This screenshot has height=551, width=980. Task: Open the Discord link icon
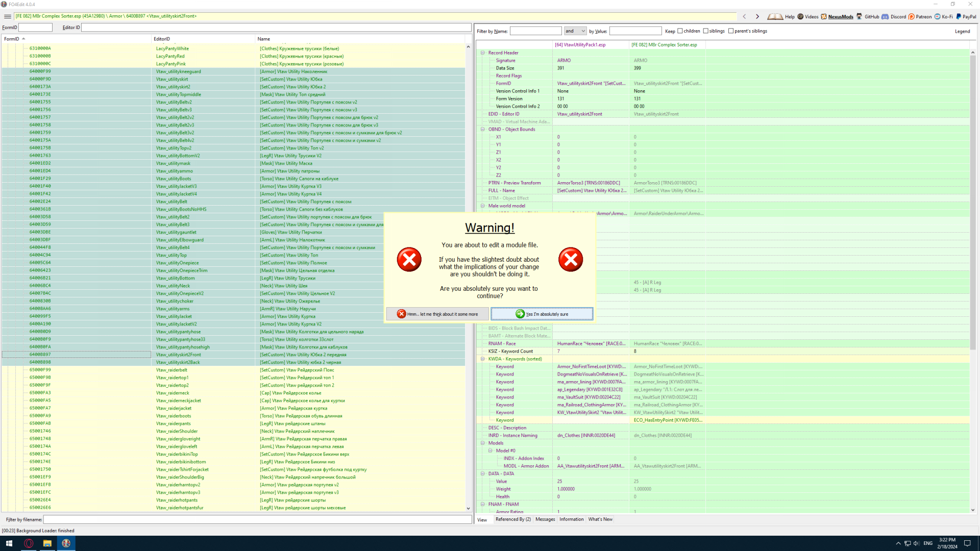tap(885, 17)
